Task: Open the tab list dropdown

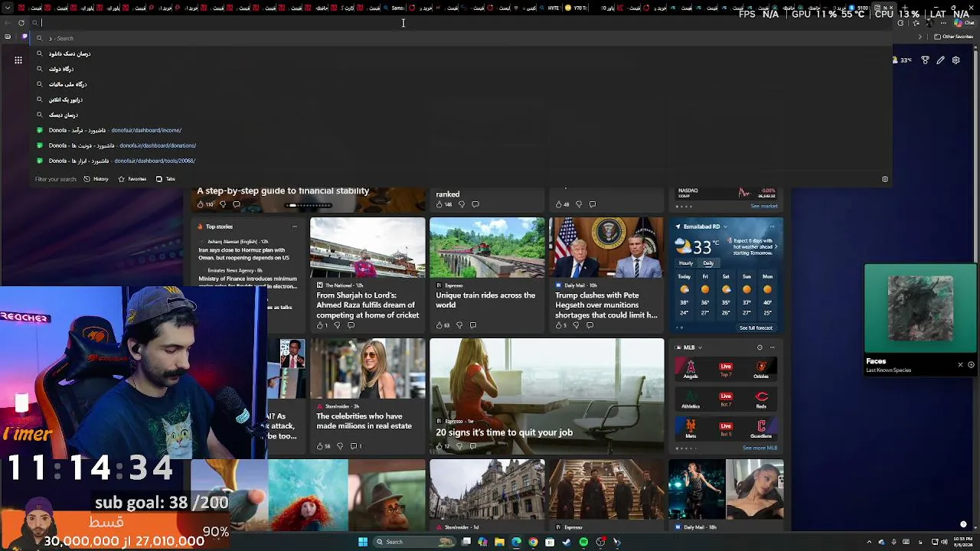Action: pyautogui.click(x=8, y=8)
